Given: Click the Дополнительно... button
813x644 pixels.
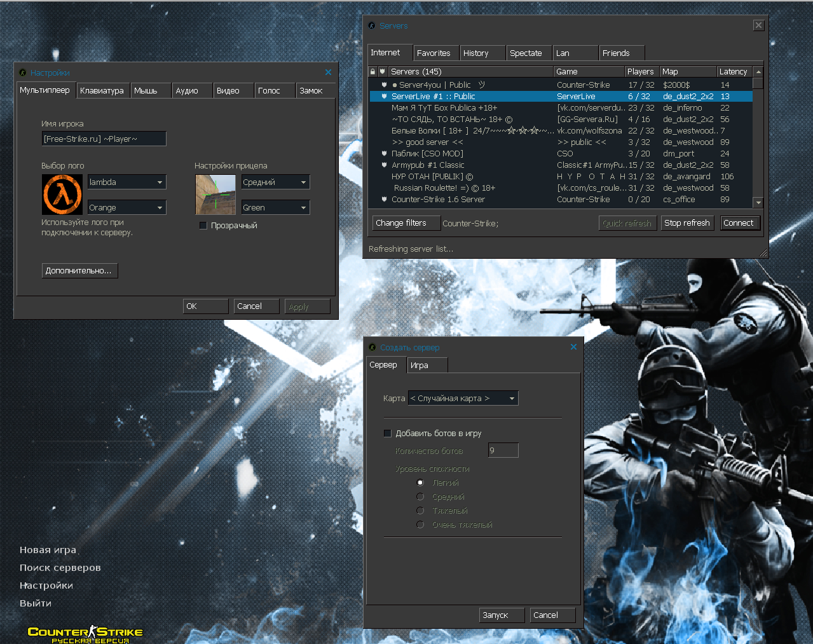Looking at the screenshot, I should pos(79,270).
